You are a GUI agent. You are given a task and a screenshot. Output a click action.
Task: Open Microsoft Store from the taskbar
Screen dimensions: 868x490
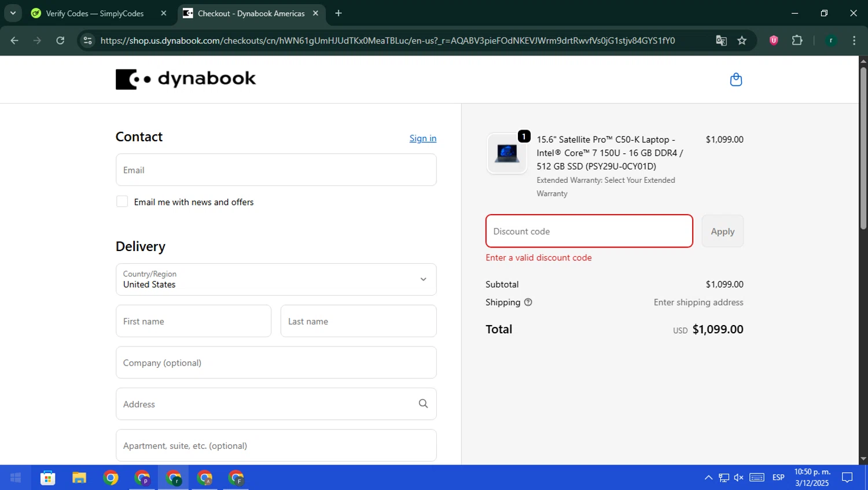tap(47, 478)
